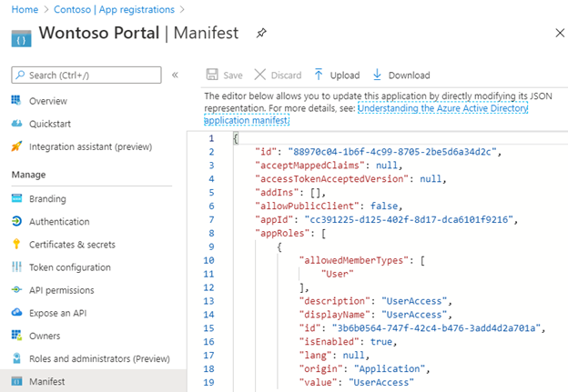Click the Owners icon
Image resolution: width=568 pixels, height=392 pixels.
click(x=16, y=336)
